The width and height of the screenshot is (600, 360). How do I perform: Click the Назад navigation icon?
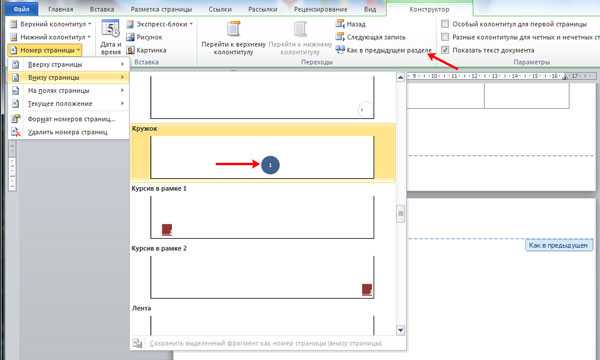340,24
